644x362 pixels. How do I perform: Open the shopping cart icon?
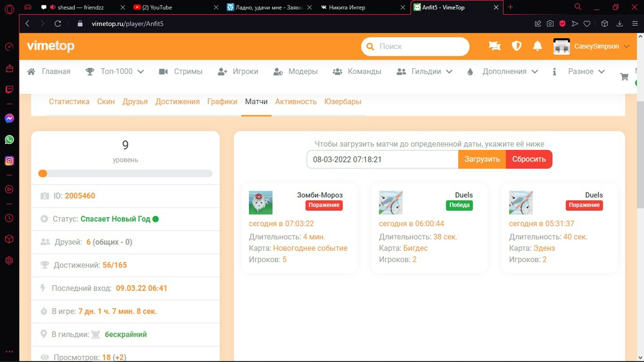(x=624, y=77)
